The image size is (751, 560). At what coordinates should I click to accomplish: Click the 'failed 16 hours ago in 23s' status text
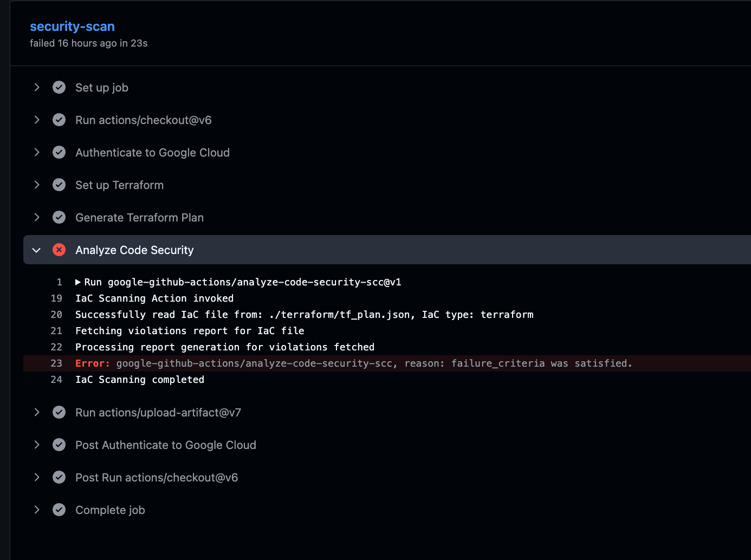[89, 43]
